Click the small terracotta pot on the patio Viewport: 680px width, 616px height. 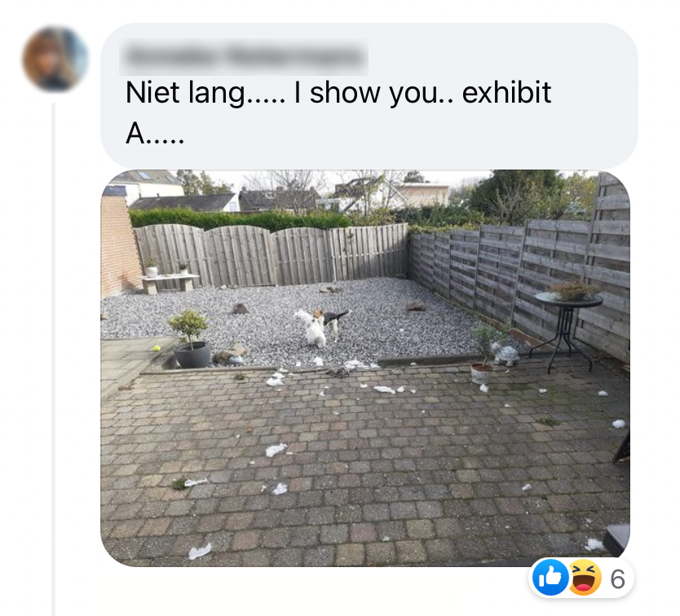tap(481, 374)
